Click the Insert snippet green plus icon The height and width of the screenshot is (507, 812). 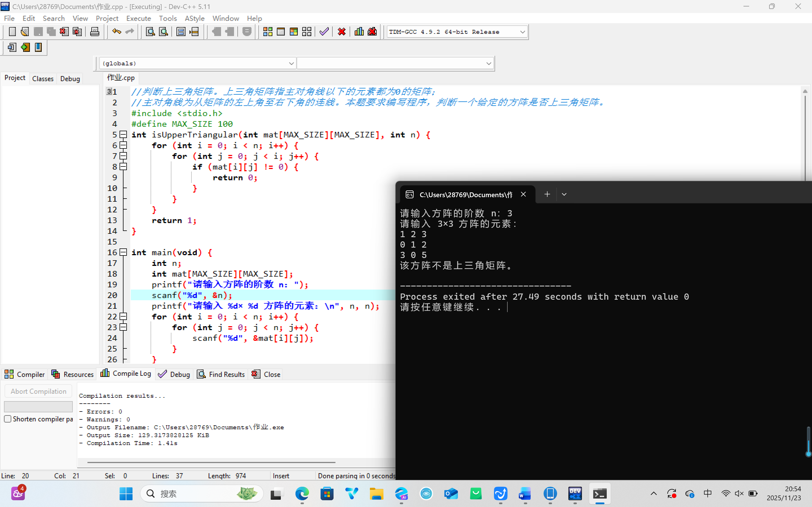(25, 48)
